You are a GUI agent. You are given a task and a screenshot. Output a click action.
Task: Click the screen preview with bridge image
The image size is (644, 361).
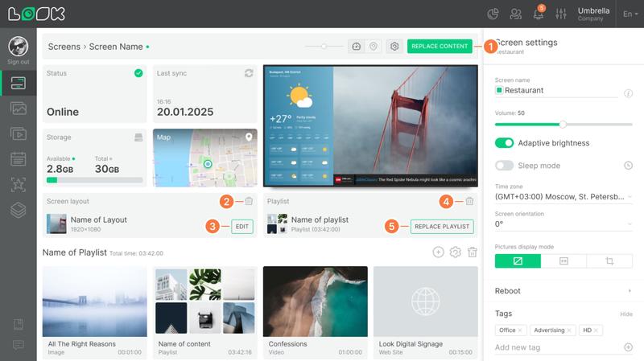(370, 125)
